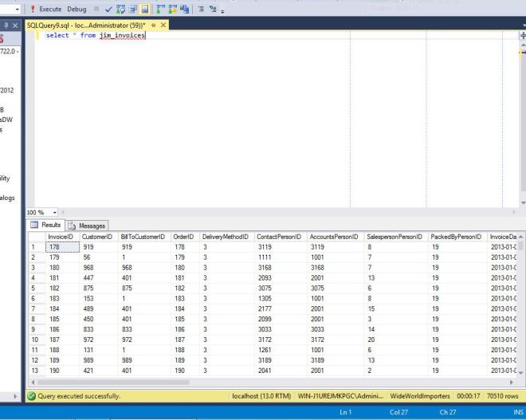
Task: Switch to the Messages tab
Action: [92, 226]
